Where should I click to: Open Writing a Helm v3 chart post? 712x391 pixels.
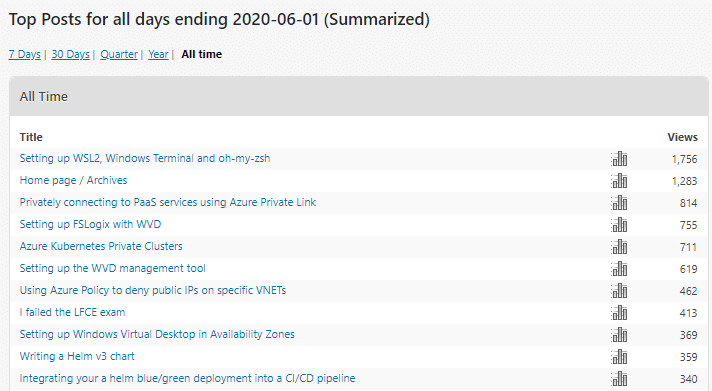tap(77, 356)
